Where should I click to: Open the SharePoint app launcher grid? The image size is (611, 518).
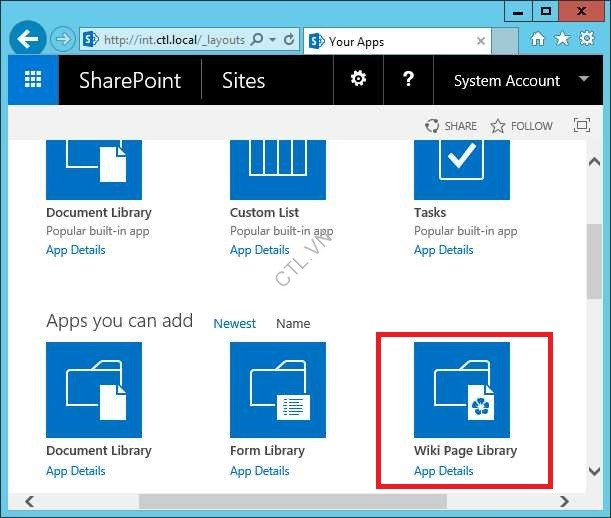point(33,81)
